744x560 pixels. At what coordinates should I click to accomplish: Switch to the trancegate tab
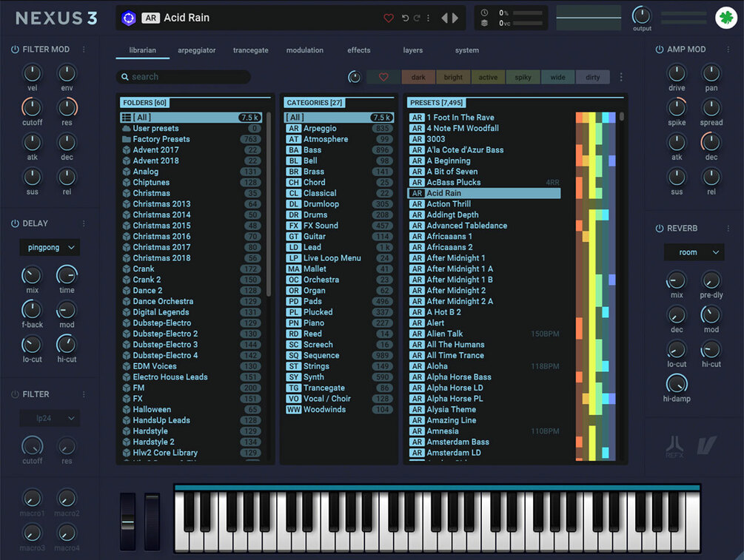click(250, 50)
